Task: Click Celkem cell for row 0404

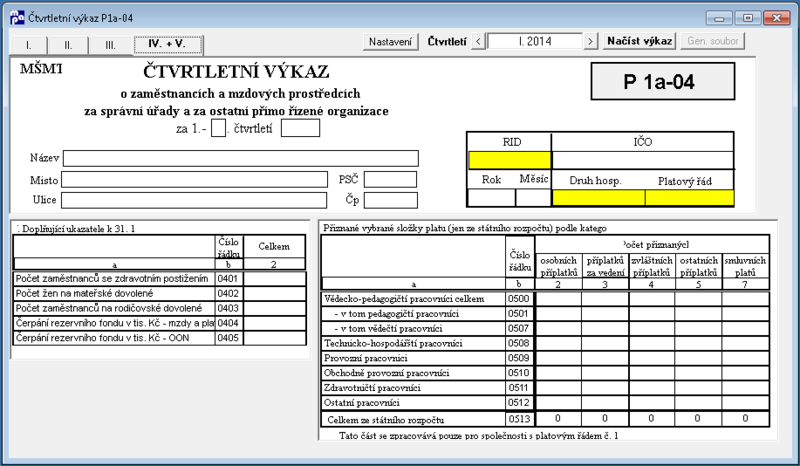Action: point(274,323)
